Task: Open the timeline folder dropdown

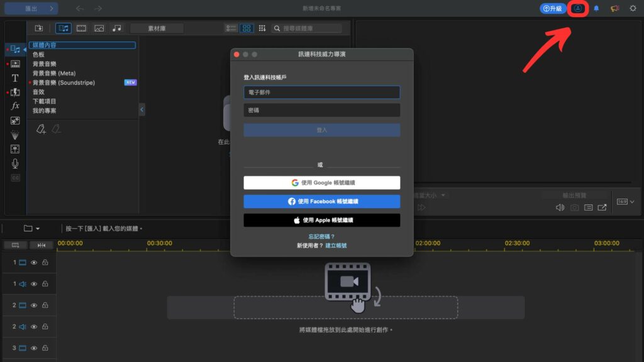Action: (x=31, y=228)
